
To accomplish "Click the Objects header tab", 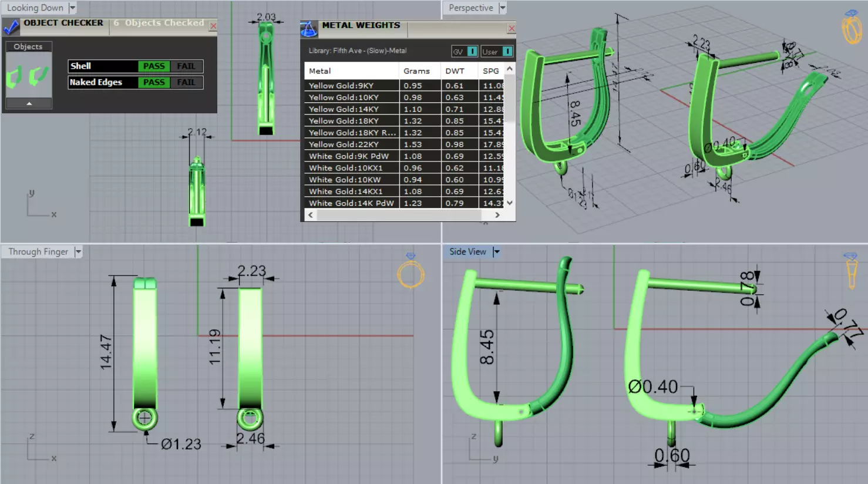I will [28, 46].
